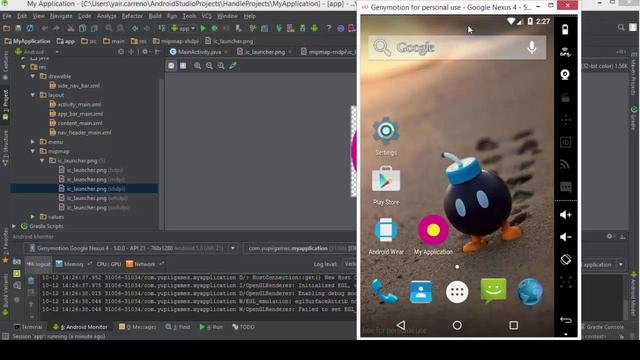Open the Messenger app in emulator dock
Viewport: 640px width, 360px height.
tap(493, 291)
